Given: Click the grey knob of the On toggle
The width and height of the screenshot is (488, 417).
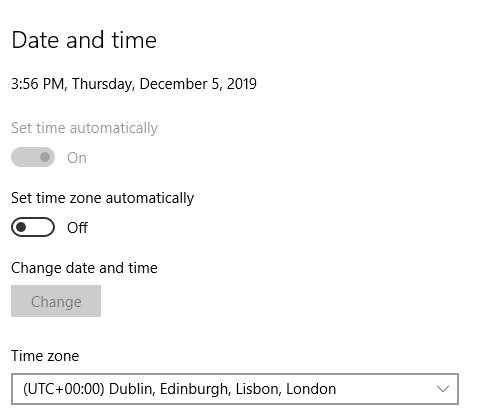Looking at the screenshot, I should click(45, 157).
